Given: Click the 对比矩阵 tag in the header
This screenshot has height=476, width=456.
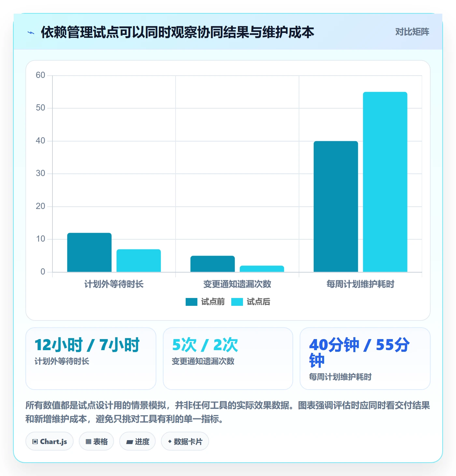Looking at the screenshot, I should [x=412, y=32].
